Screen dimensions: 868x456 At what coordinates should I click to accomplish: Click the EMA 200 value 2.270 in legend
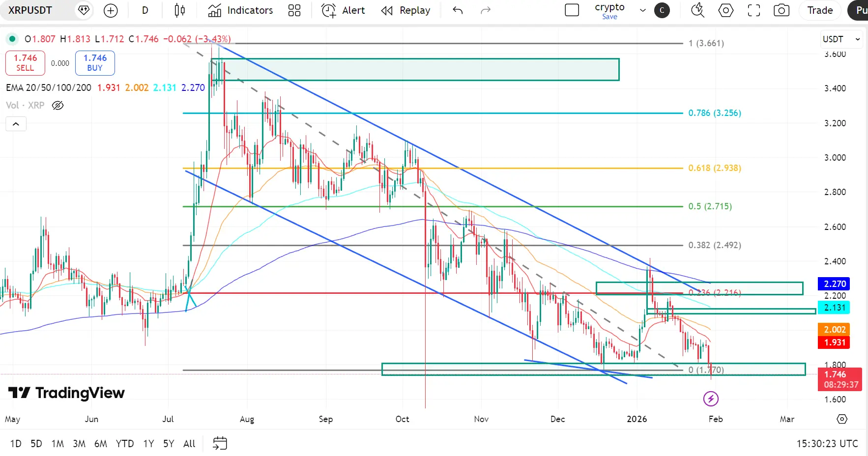pos(193,87)
